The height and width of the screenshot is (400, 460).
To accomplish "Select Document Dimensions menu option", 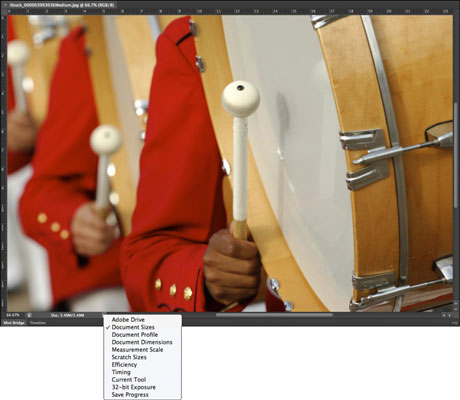I will pos(143,342).
